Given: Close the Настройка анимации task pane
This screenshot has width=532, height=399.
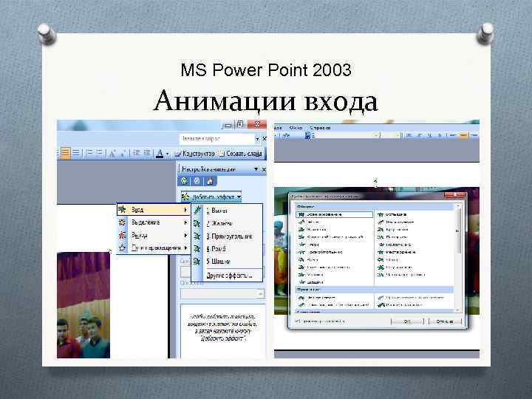Looking at the screenshot, I should (264, 169).
